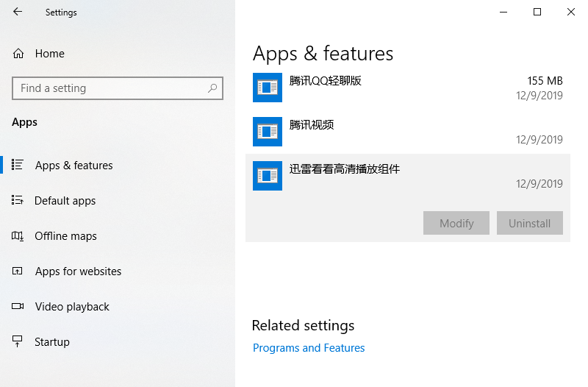Select Apps & features in the sidebar
Image resolution: width=588 pixels, height=387 pixels.
click(x=74, y=166)
